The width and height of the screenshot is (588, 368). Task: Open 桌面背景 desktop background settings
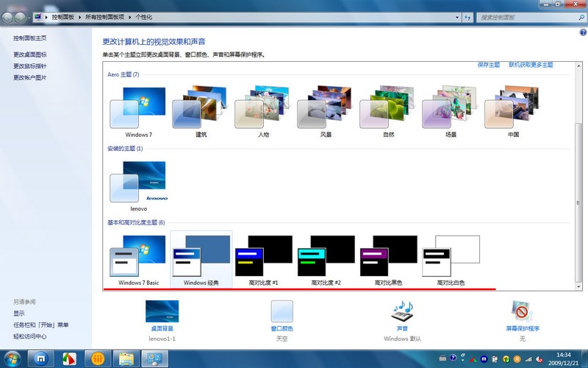tap(162, 320)
